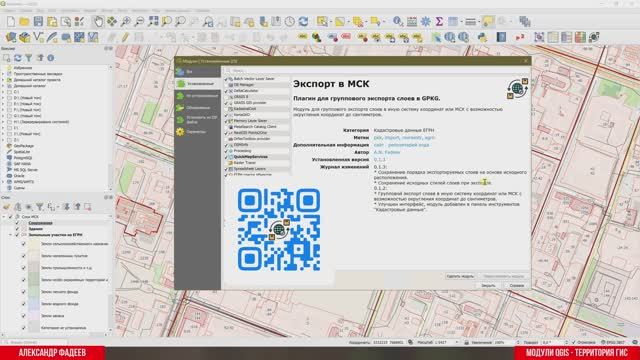Image resolution: width=640 pixels, height=360 pixels.
Task: Click the Удалить модуль button
Action: click(x=460, y=276)
